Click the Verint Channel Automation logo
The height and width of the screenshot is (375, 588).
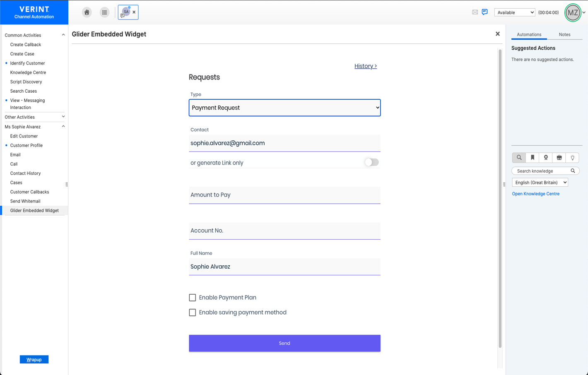(34, 12)
